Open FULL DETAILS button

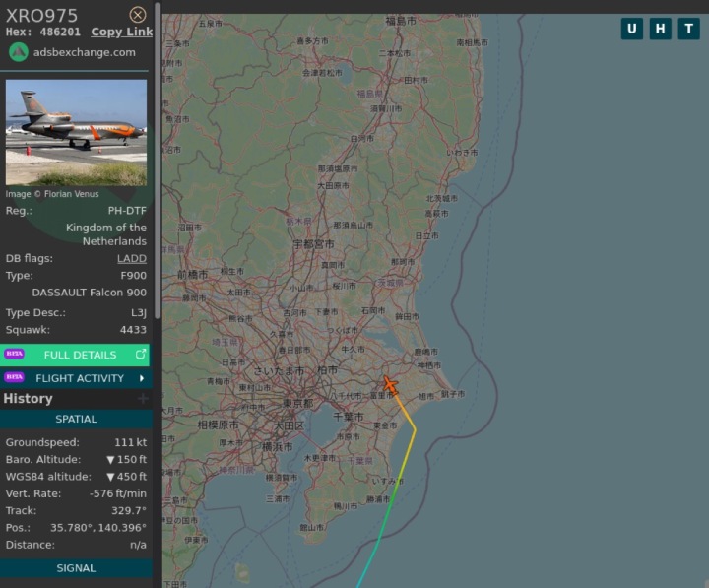click(x=75, y=355)
